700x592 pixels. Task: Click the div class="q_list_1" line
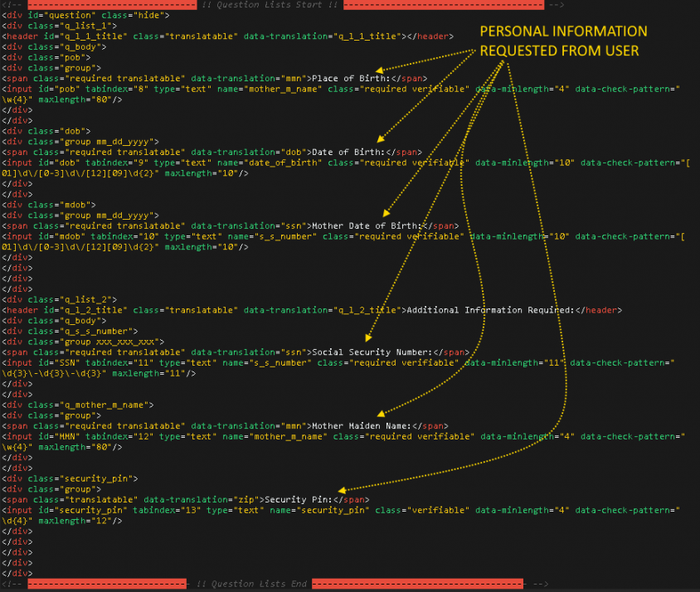point(59,26)
